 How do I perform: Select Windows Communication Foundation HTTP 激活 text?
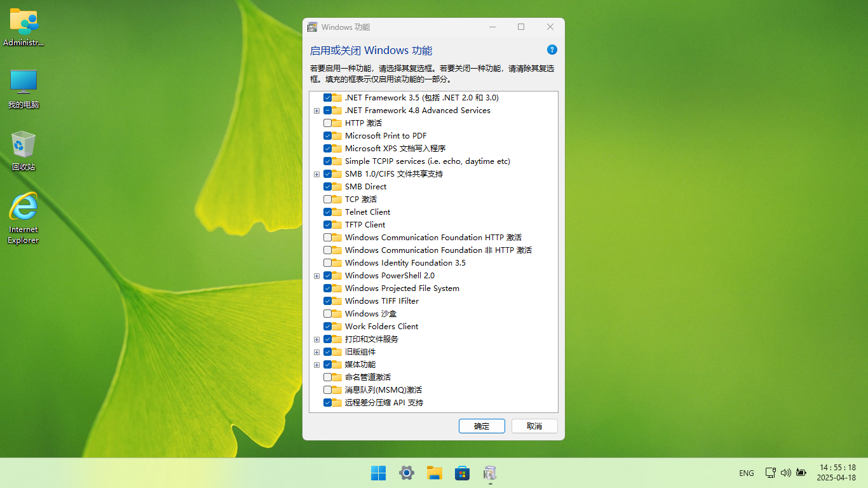click(x=433, y=237)
